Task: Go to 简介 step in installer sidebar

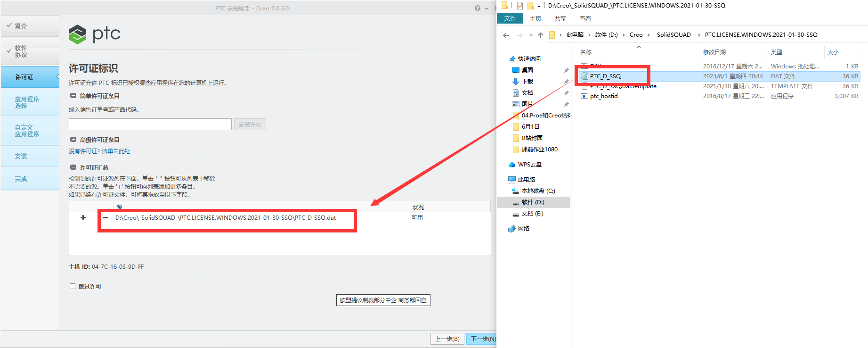Action: click(30, 26)
